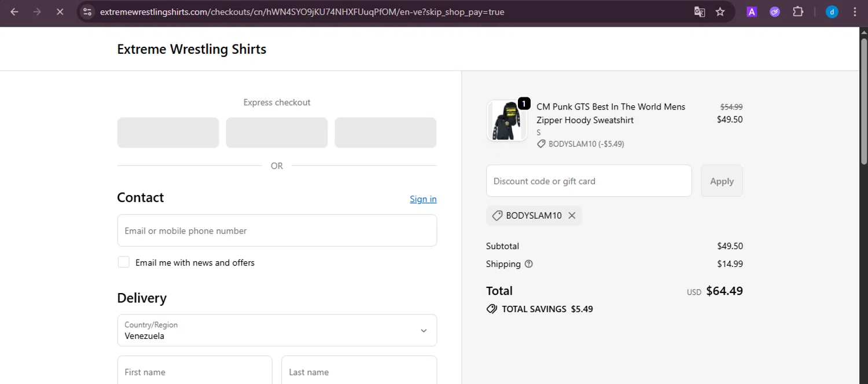Click the first Express checkout button
The width and height of the screenshot is (868, 384).
pyautogui.click(x=168, y=133)
